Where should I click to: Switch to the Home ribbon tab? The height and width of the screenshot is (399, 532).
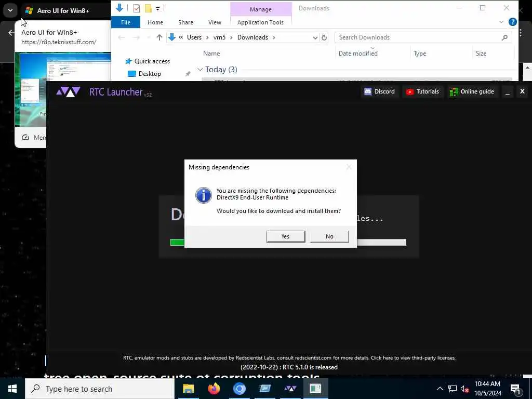[155, 22]
